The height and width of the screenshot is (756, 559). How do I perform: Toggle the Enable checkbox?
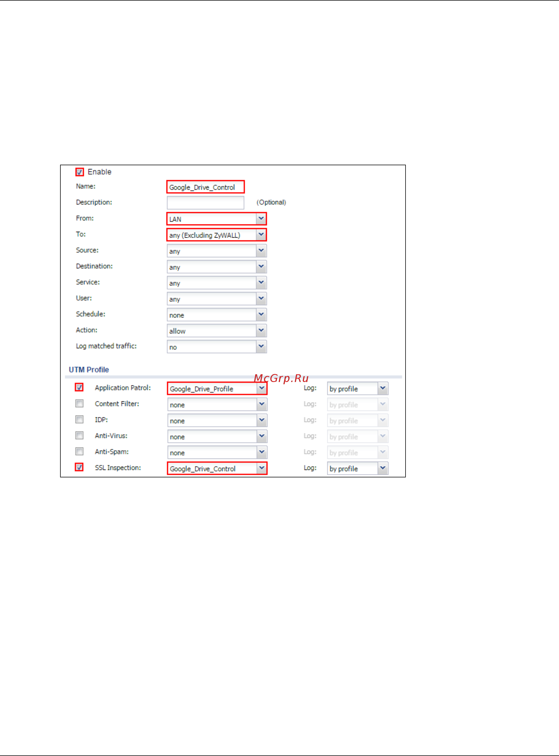tap(80, 172)
